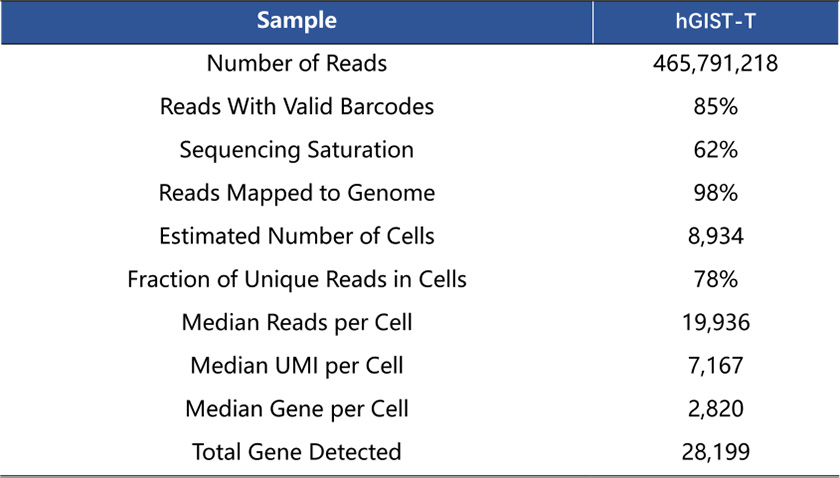Click the 28,199 total gene value

point(715,451)
